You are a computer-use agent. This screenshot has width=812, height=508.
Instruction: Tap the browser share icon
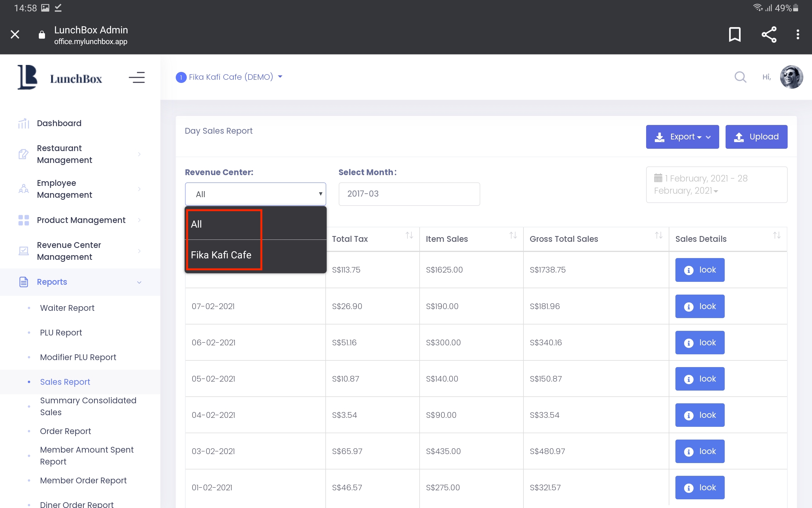[x=769, y=34]
